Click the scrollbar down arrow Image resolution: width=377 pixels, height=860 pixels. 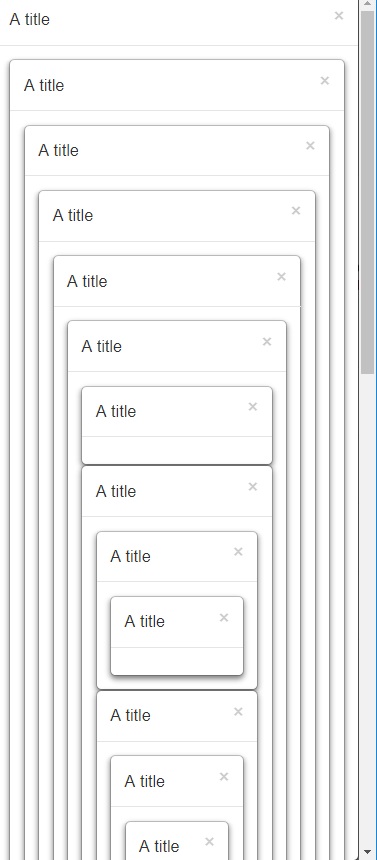pyautogui.click(x=368, y=853)
